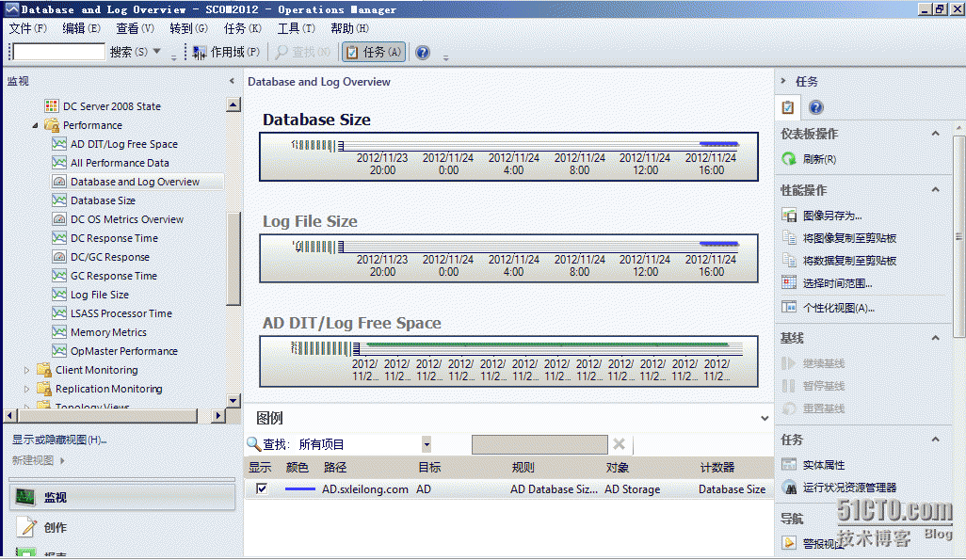Viewport: 966px width, 560px height.
Task: Open DC Server 2008 State view icon
Action: click(x=52, y=106)
